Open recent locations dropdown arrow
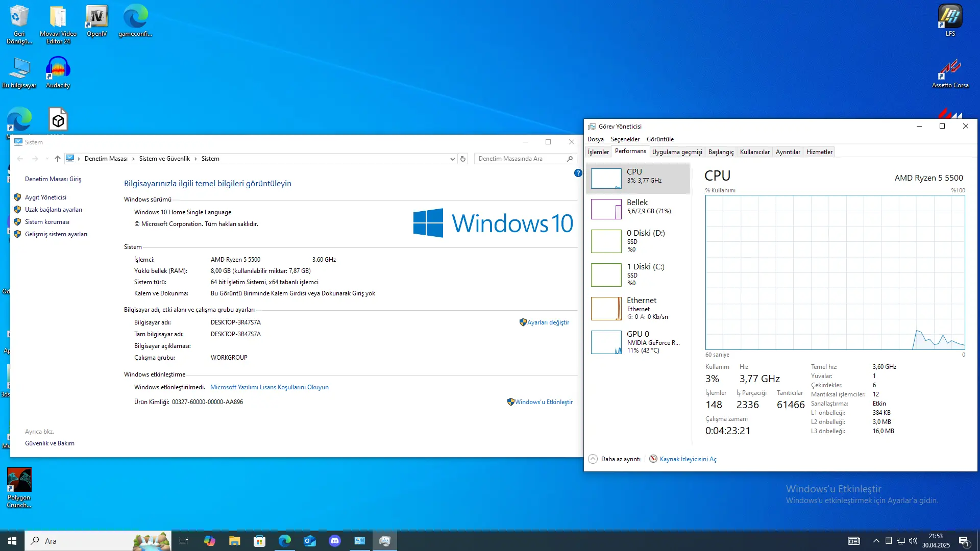The width and height of the screenshot is (980, 551). (x=47, y=159)
